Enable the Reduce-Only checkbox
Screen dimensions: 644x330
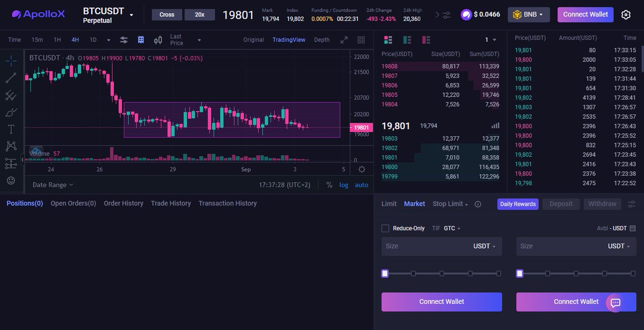[385, 228]
